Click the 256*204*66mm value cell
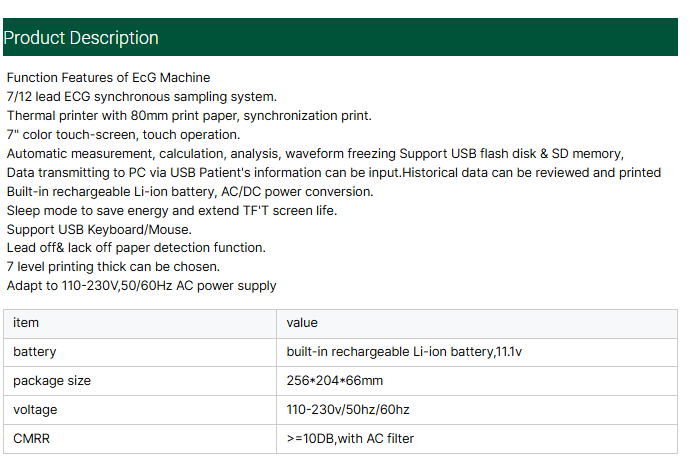The height and width of the screenshot is (458, 696). pyautogui.click(x=476, y=381)
